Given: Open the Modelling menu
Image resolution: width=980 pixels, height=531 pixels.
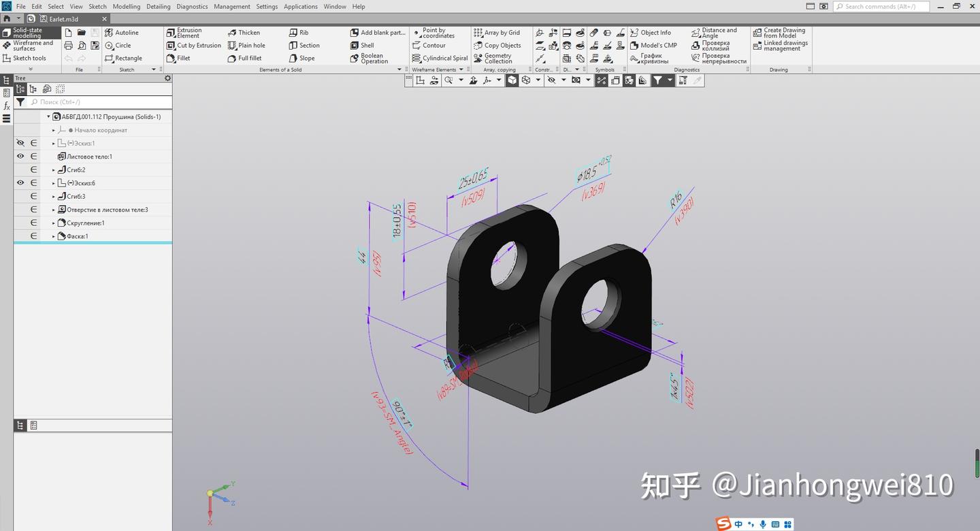Looking at the screenshot, I should (127, 6).
